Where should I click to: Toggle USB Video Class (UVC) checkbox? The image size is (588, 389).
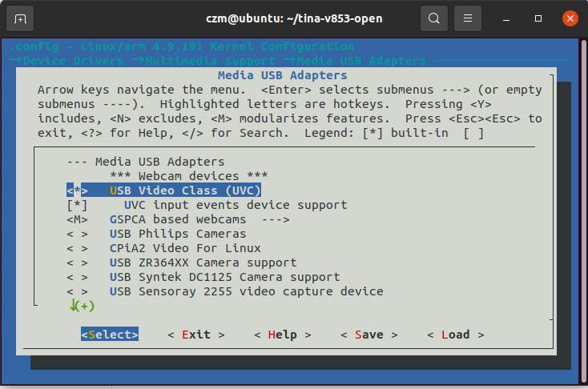(78, 190)
